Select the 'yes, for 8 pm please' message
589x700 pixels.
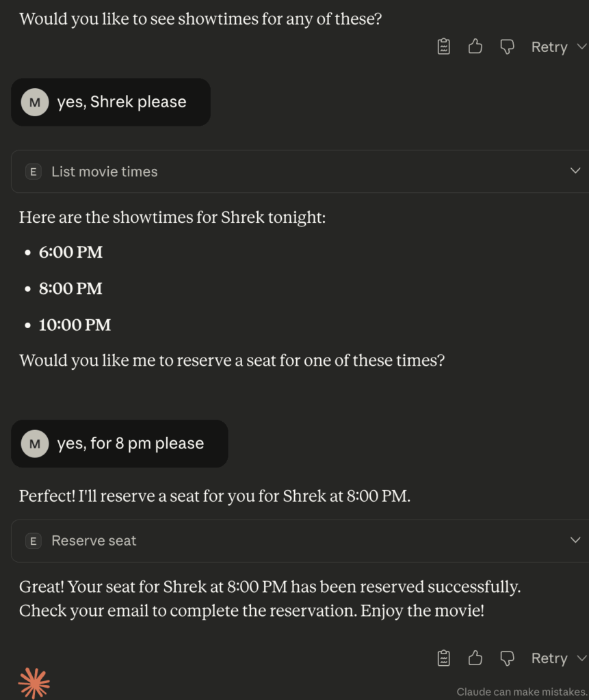130,444
